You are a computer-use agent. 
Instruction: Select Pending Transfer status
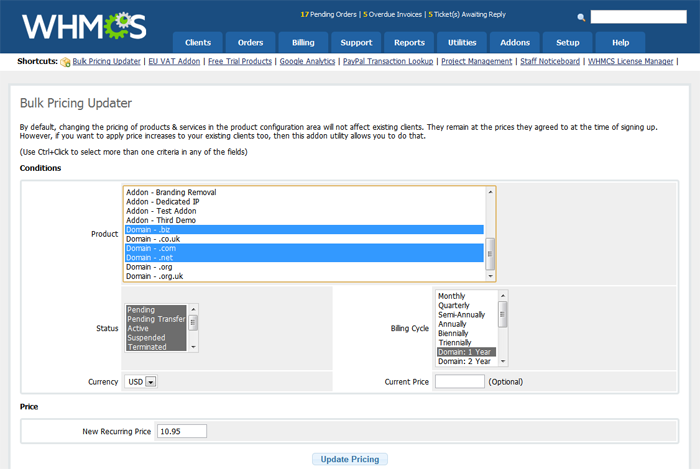156,319
